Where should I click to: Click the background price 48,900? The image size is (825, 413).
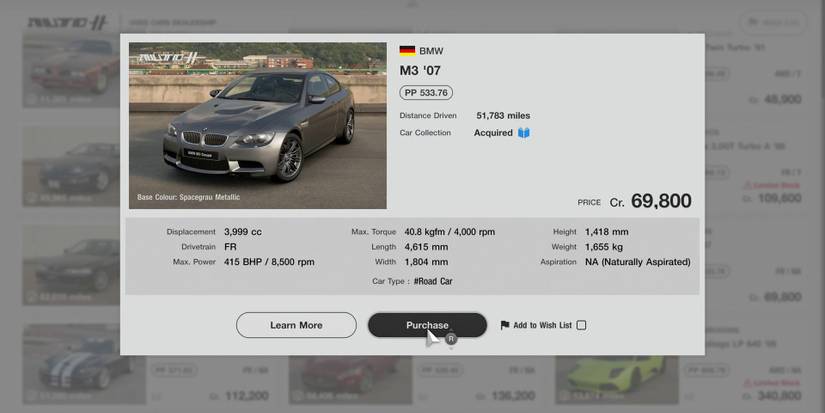782,99
